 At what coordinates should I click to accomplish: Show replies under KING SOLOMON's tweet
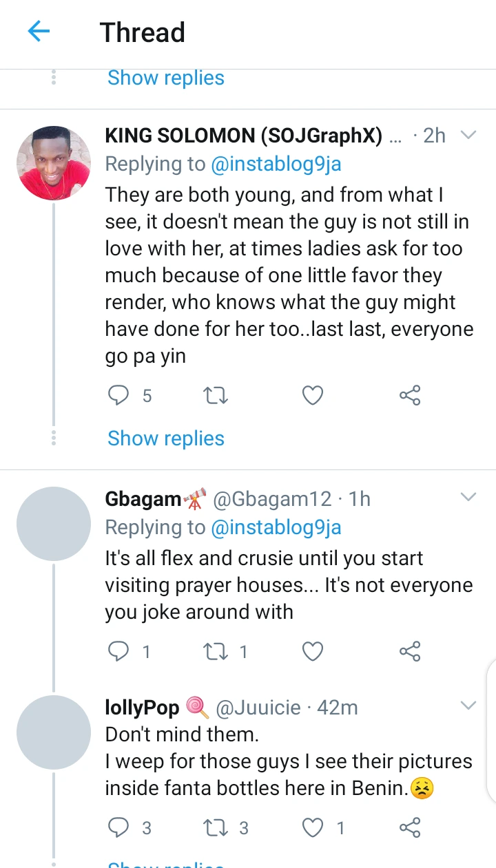pyautogui.click(x=166, y=438)
